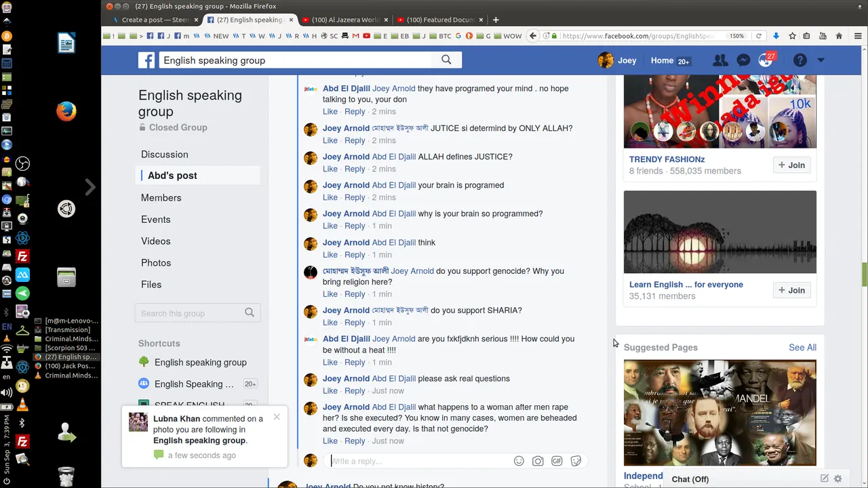Open the trash icon on desktop
This screenshot has width=868, height=488.
coord(66,477)
